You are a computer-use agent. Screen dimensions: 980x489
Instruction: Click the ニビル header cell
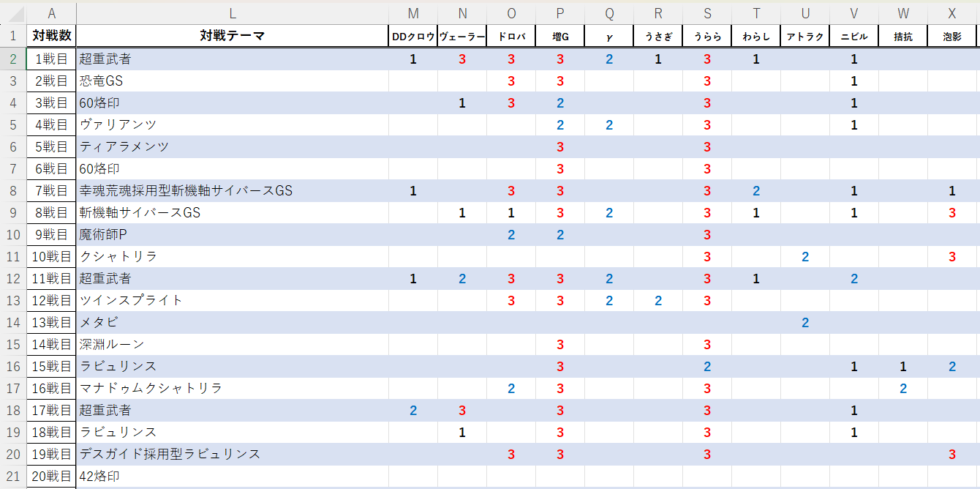pyautogui.click(x=854, y=36)
